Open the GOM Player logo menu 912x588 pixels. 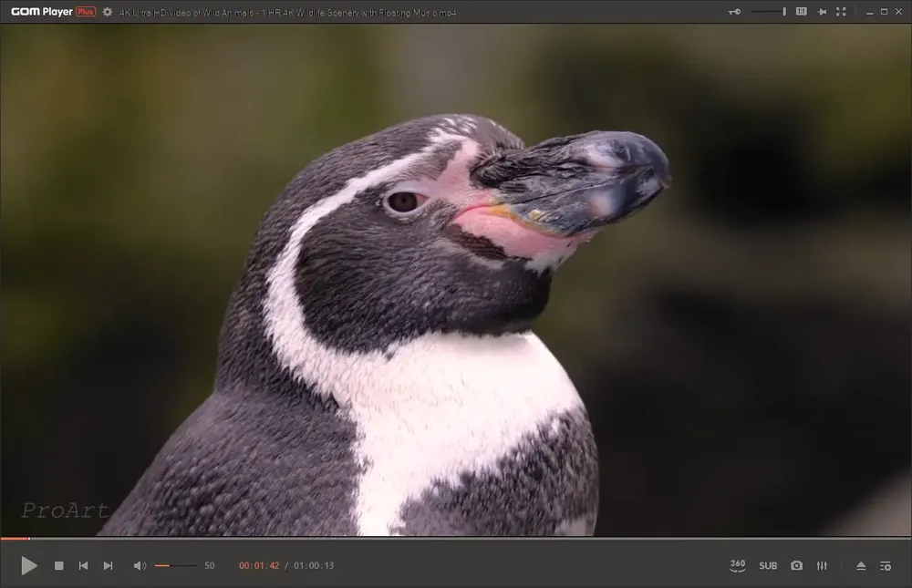click(x=53, y=12)
